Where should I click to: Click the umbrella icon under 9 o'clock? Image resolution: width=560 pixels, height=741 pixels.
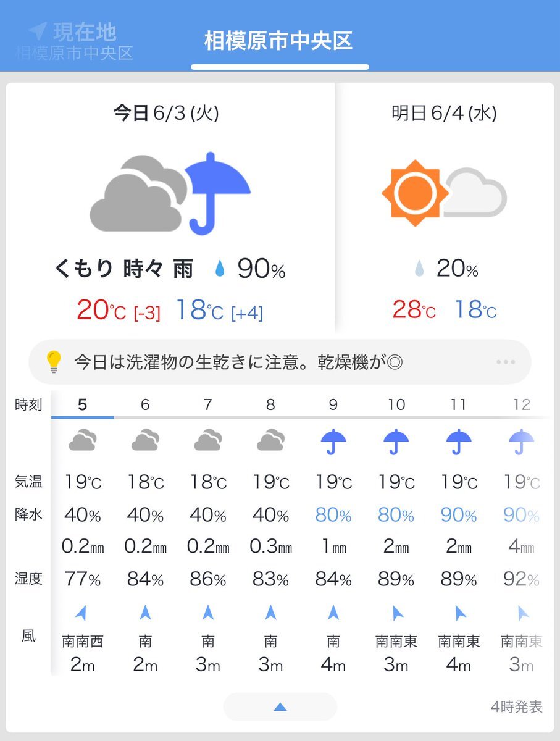pyautogui.click(x=333, y=442)
